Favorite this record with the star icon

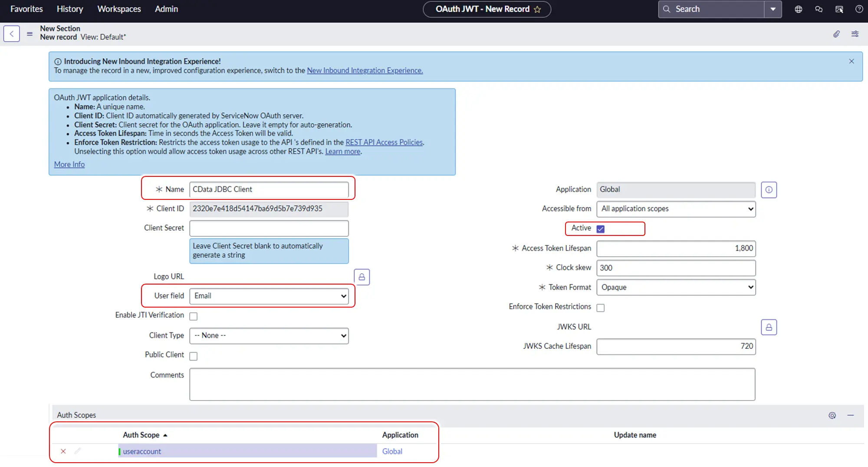(537, 9)
